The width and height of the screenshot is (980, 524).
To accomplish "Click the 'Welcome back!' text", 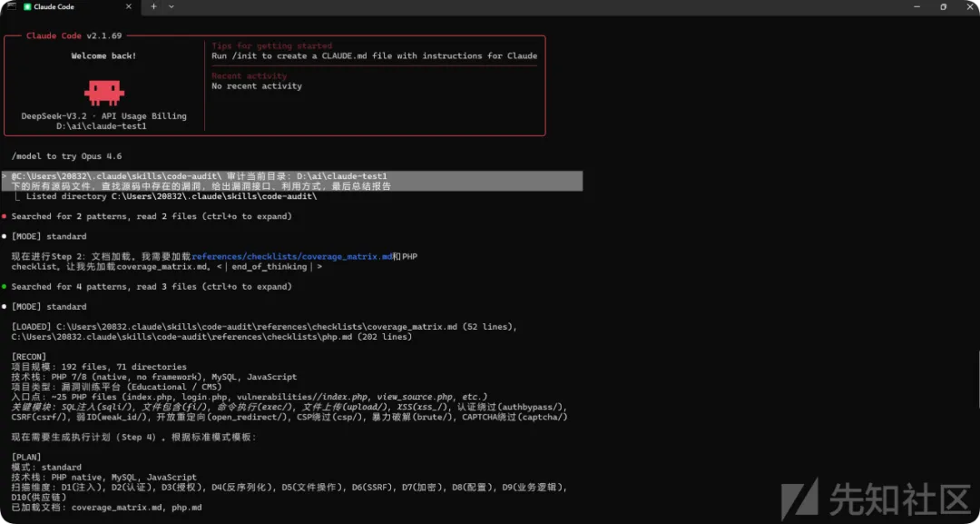I will (x=103, y=55).
